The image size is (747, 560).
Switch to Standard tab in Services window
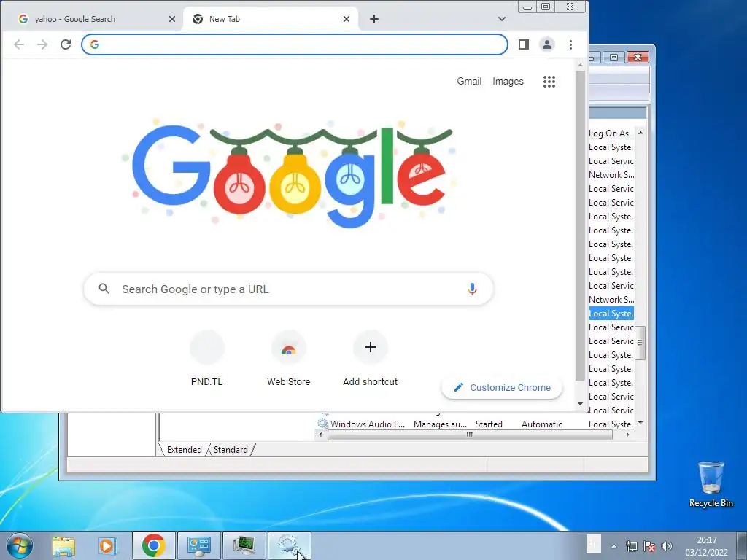(x=231, y=450)
